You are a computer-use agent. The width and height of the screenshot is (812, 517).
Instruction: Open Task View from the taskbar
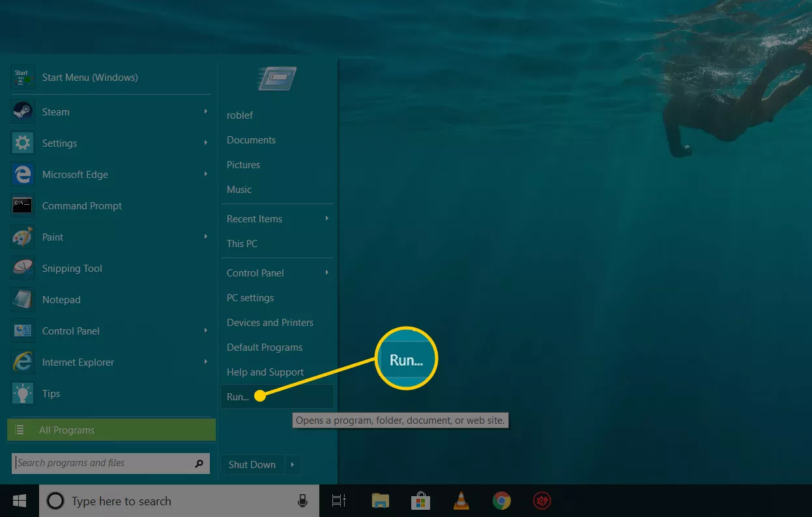[x=338, y=501]
